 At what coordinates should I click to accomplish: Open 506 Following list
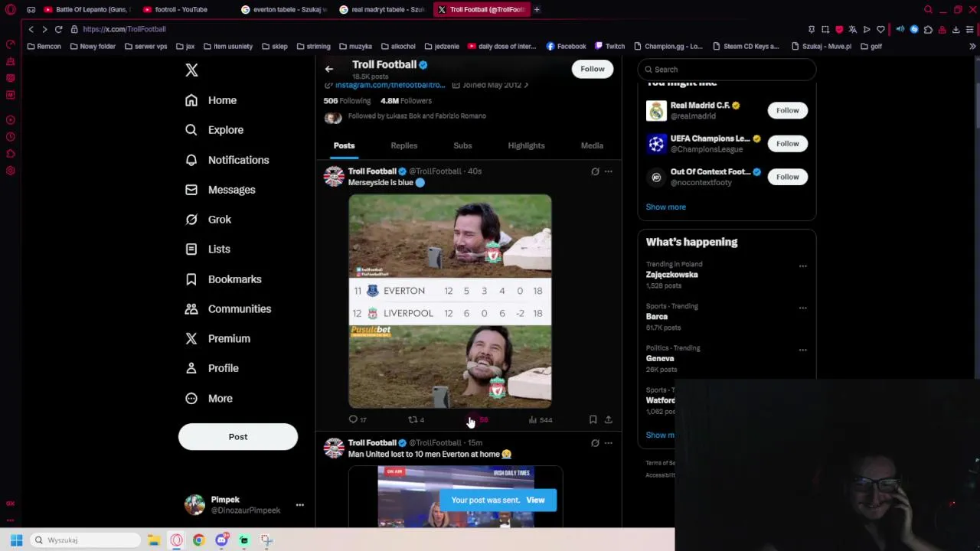[347, 101]
